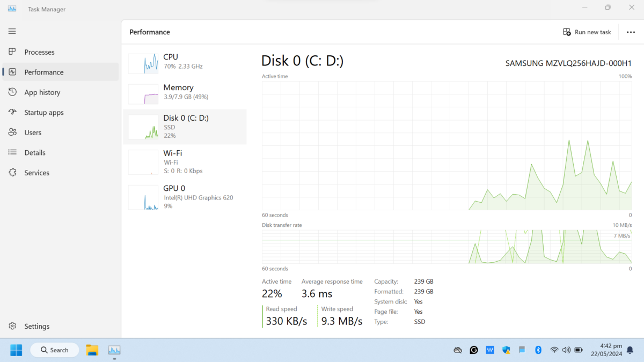The width and height of the screenshot is (644, 362).
Task: Open File Explorer from the taskbar
Action: (92, 350)
